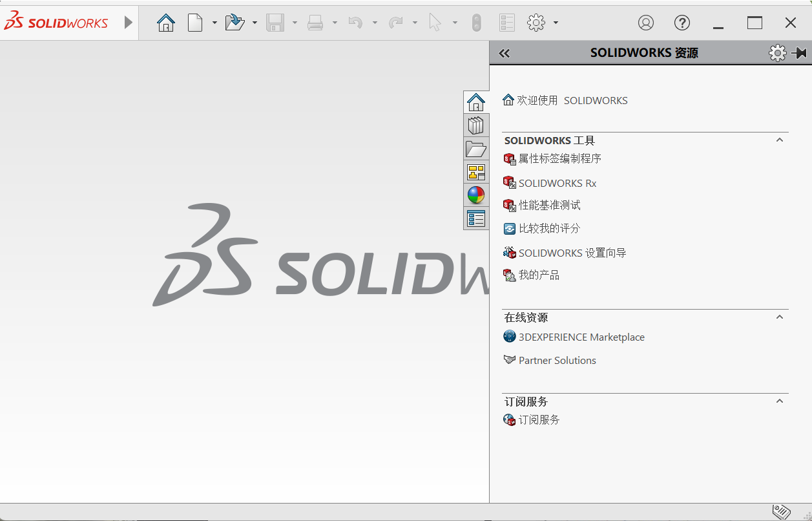Expand the menu flyout arrow beside the logo
This screenshot has width=812, height=521.
(x=129, y=23)
